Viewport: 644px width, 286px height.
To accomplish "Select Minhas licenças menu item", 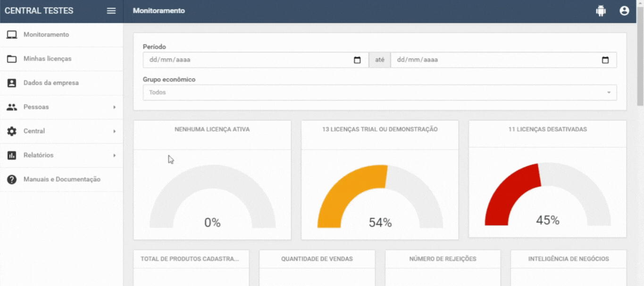I will coord(48,59).
